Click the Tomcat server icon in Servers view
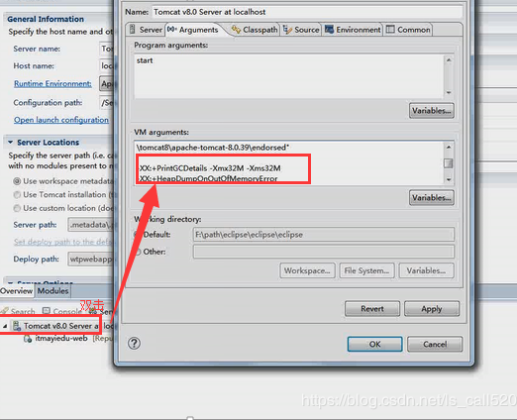517x420 pixels. tap(16, 326)
